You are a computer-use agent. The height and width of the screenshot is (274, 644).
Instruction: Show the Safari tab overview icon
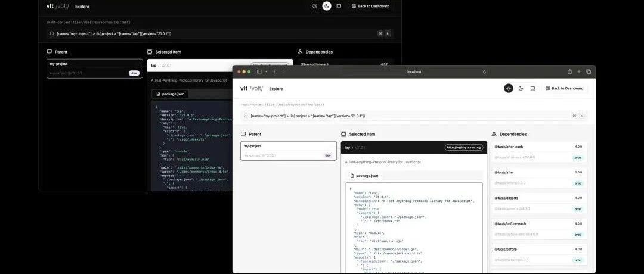click(x=589, y=71)
